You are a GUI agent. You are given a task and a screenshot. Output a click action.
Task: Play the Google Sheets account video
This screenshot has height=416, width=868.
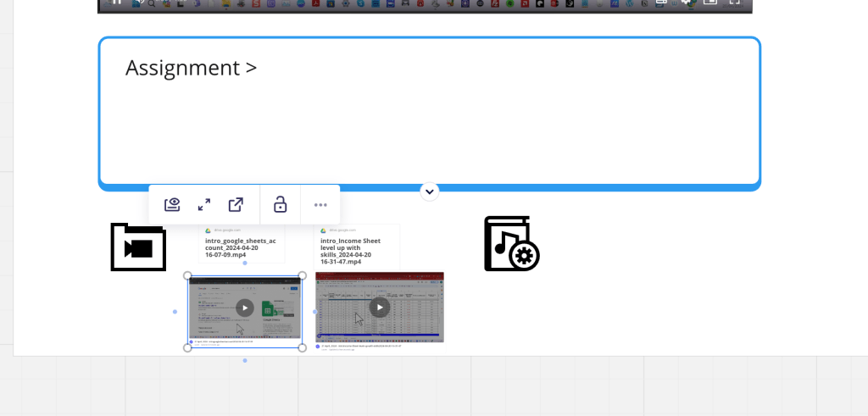[245, 308]
